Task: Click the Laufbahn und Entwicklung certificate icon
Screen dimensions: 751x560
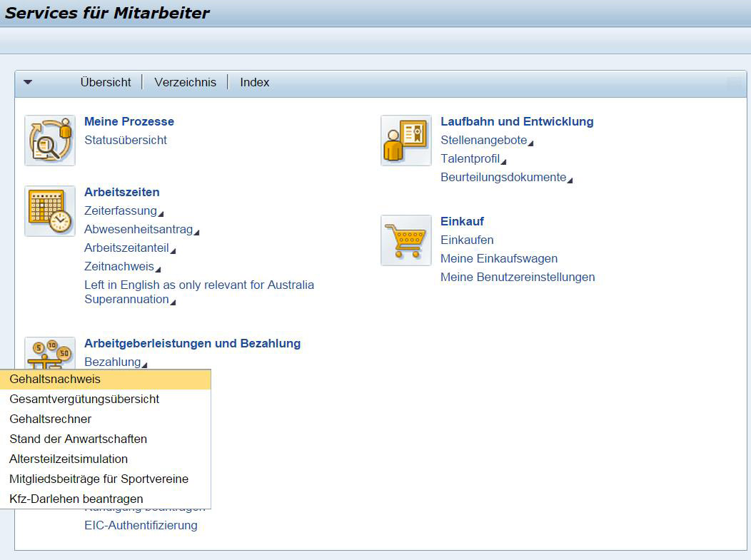Action: pos(406,141)
